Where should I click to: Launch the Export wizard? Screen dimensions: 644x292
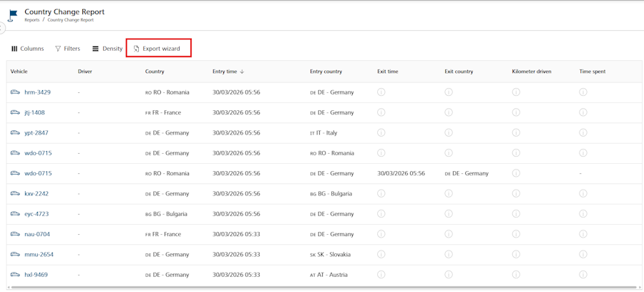click(x=158, y=49)
